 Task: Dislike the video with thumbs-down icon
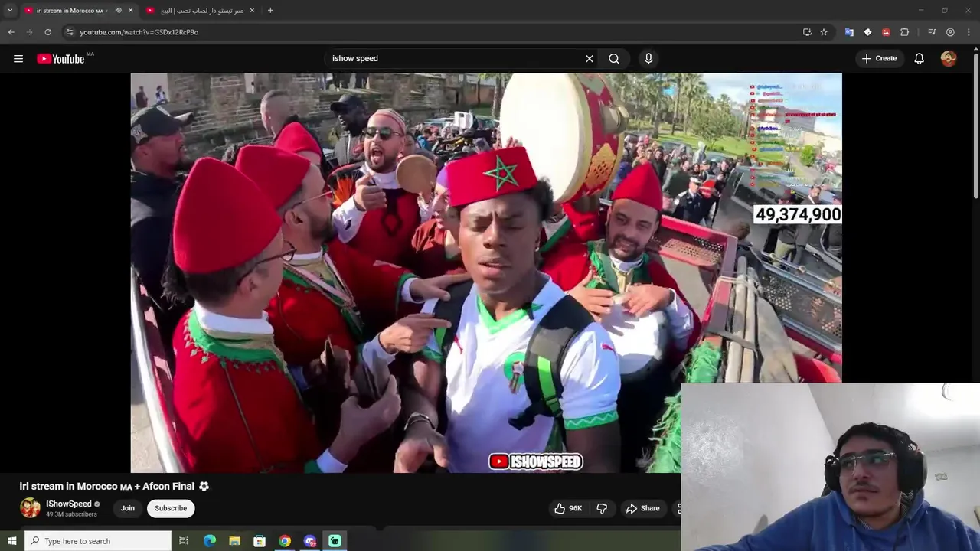[602, 508]
